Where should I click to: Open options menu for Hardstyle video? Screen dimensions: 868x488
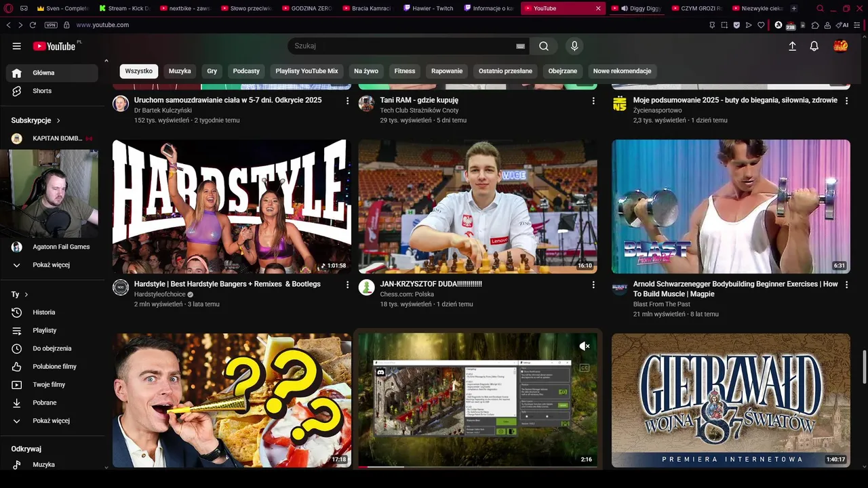click(x=347, y=285)
